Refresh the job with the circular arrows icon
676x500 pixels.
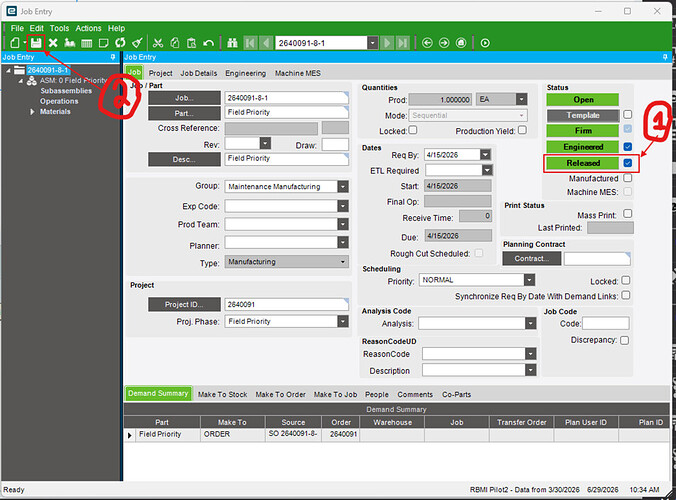(120, 43)
